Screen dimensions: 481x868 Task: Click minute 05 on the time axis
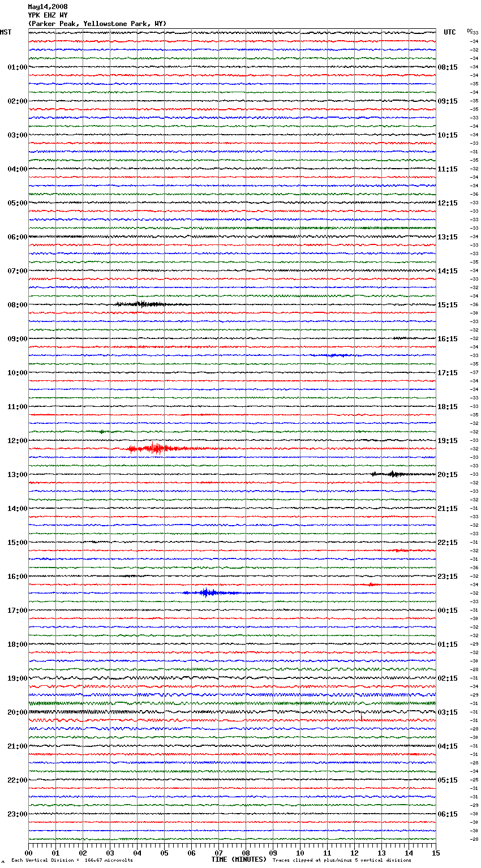pyautogui.click(x=164, y=853)
